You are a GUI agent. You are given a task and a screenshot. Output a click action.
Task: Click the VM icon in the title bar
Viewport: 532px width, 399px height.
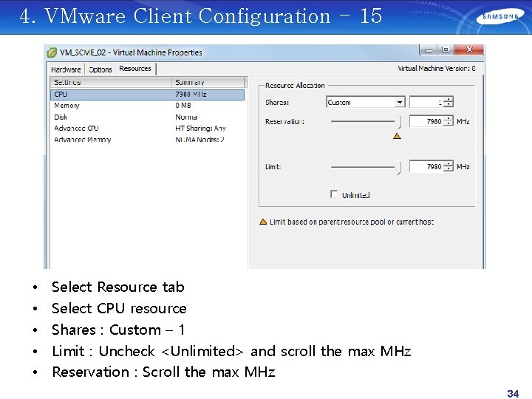click(x=52, y=52)
